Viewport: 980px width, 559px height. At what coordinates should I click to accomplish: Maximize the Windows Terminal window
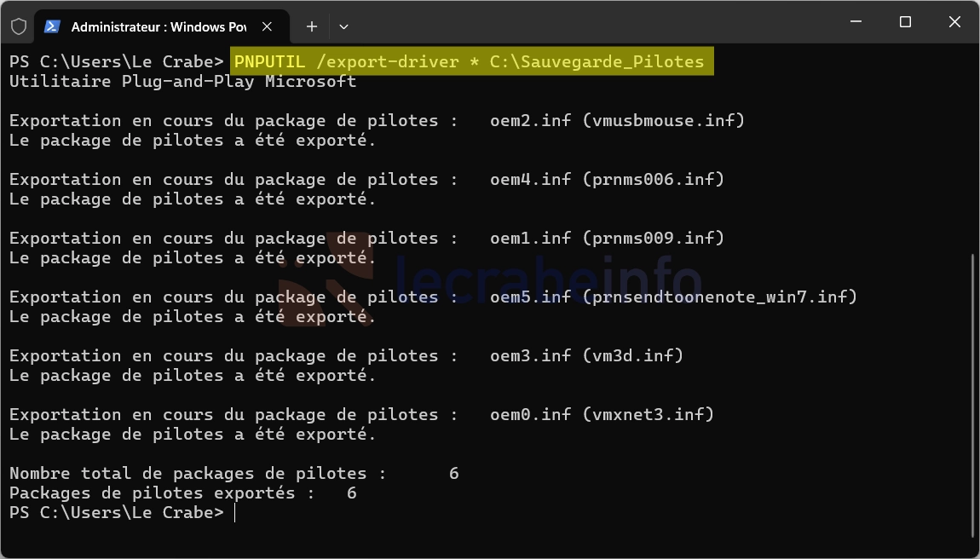coord(905,22)
